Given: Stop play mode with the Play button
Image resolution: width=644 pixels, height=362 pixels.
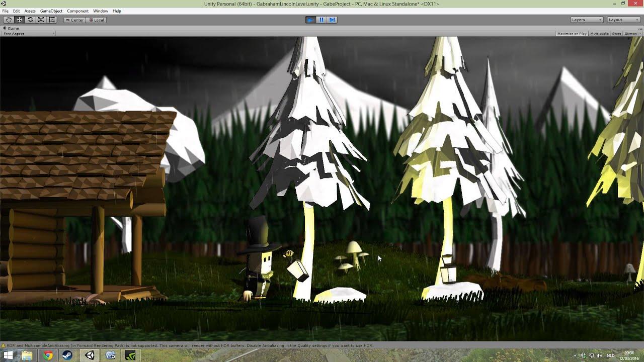Looking at the screenshot, I should pos(310,20).
